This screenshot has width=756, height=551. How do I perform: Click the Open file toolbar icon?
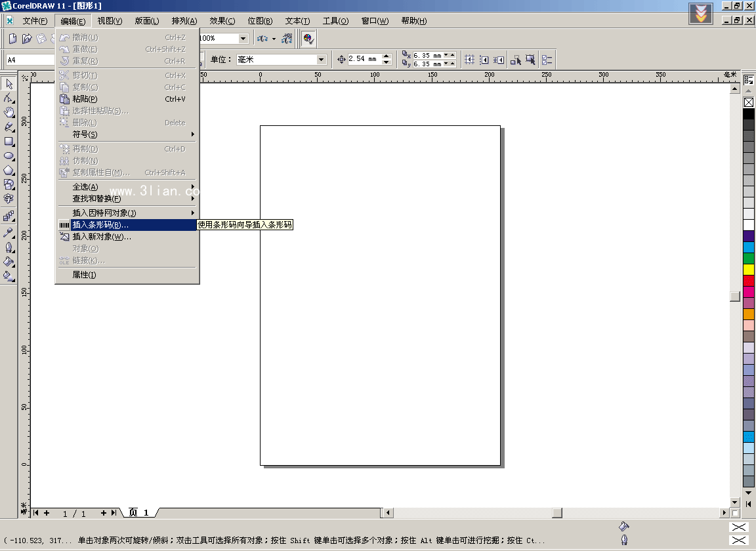tap(27, 38)
